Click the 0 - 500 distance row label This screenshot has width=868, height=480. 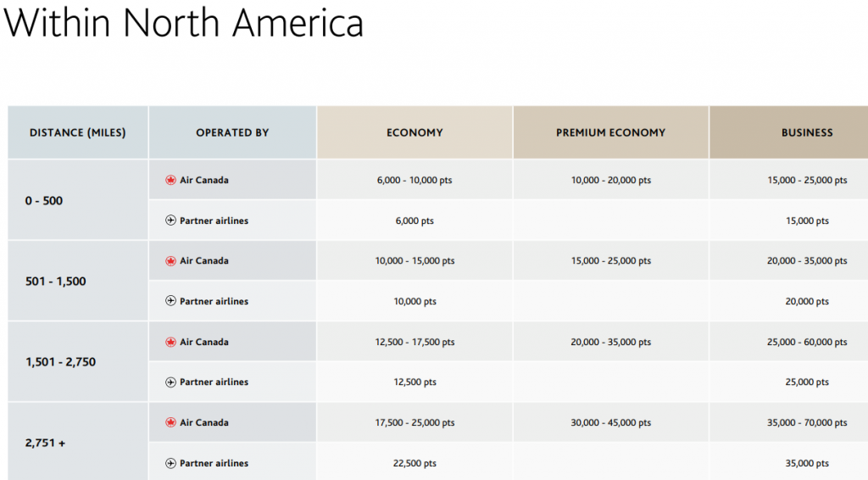coord(44,201)
